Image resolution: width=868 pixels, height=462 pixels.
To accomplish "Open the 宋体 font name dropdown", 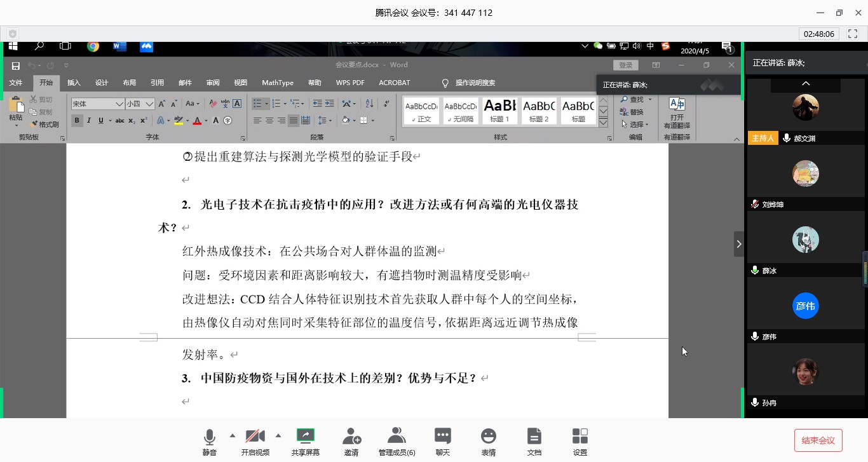I will [x=119, y=104].
